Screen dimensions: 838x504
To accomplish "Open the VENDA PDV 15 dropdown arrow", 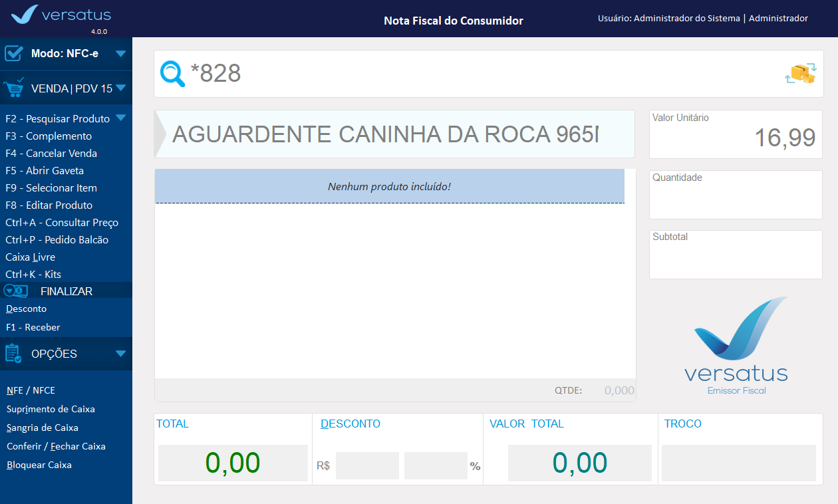I will (120, 88).
